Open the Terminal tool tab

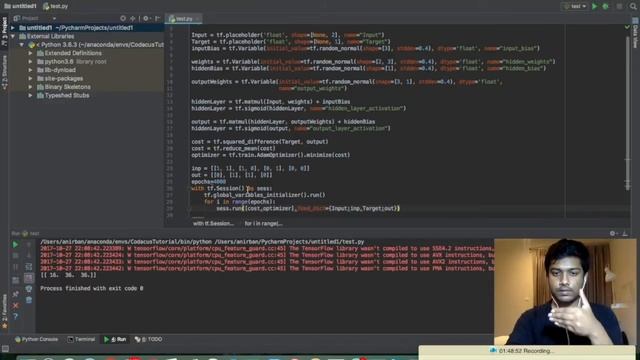tap(81, 340)
